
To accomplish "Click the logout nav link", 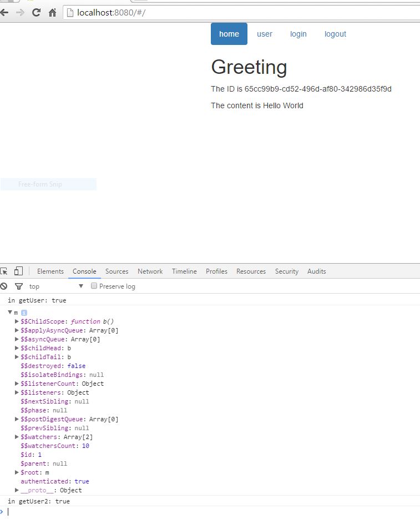I will coord(335,34).
